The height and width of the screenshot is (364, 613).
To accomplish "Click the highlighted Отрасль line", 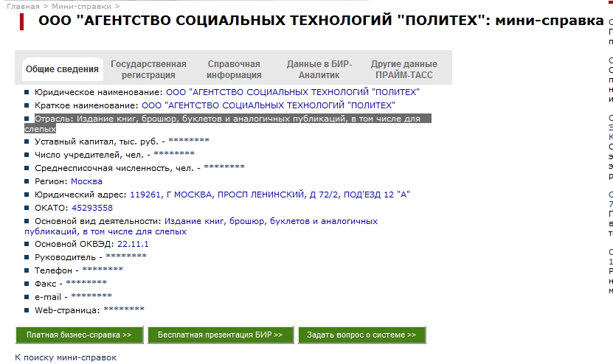I will 228,123.
